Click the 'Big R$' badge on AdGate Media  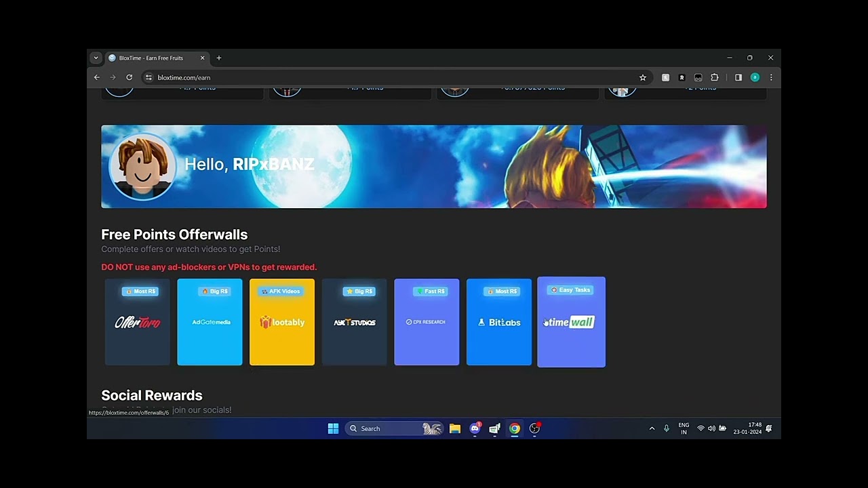[x=214, y=291]
